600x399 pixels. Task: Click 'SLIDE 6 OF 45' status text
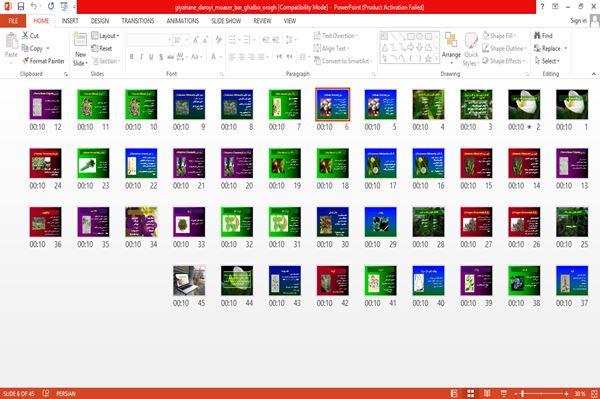coord(19,394)
